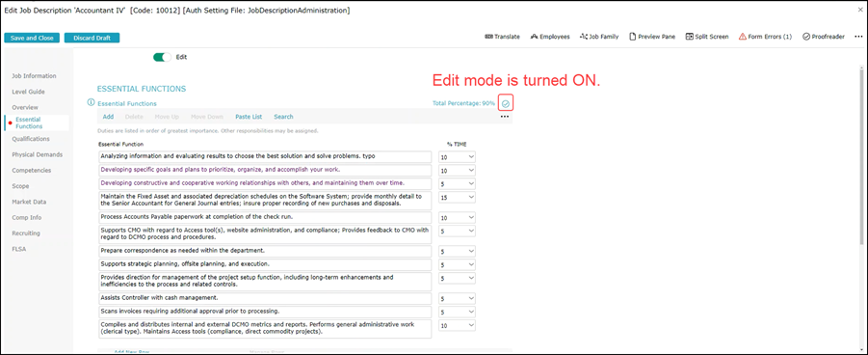Click the Total Percentage checkmark icon
The image size is (868, 355).
[506, 103]
